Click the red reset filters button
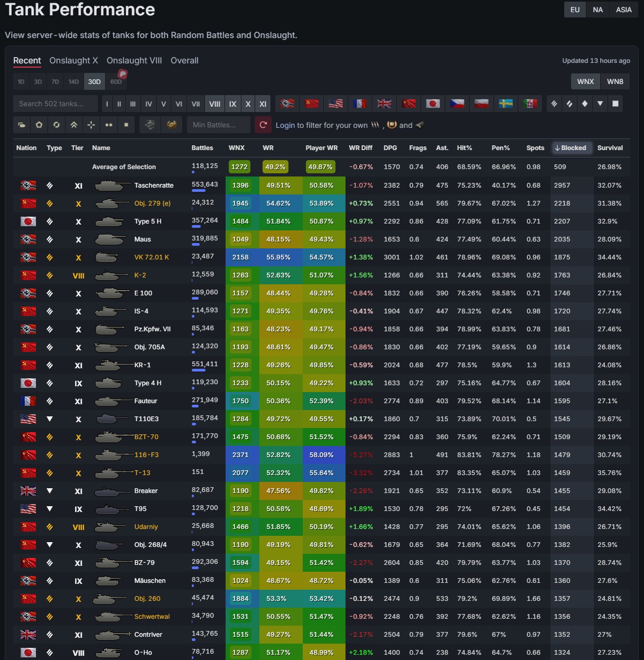Viewport: 644px width, 660px height. [x=263, y=125]
